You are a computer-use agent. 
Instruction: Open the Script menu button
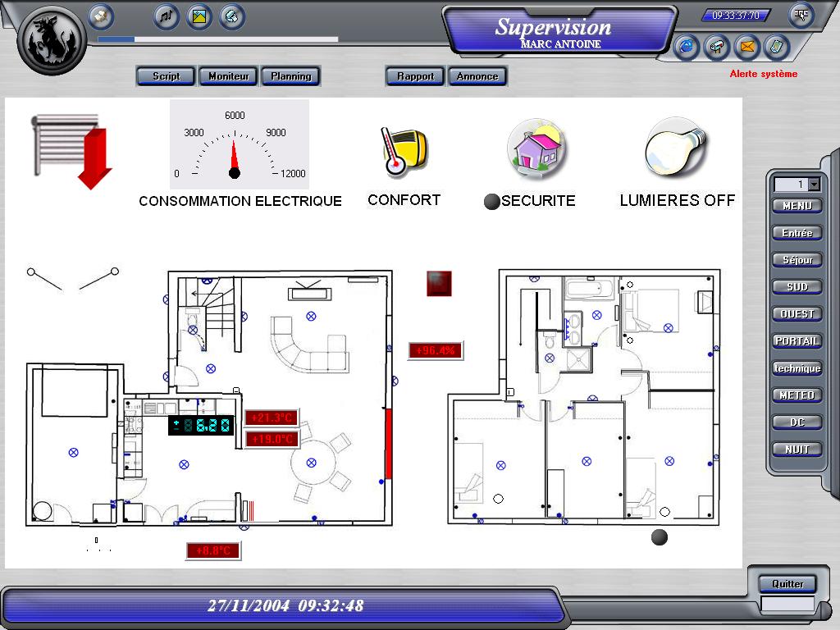pyautogui.click(x=167, y=76)
